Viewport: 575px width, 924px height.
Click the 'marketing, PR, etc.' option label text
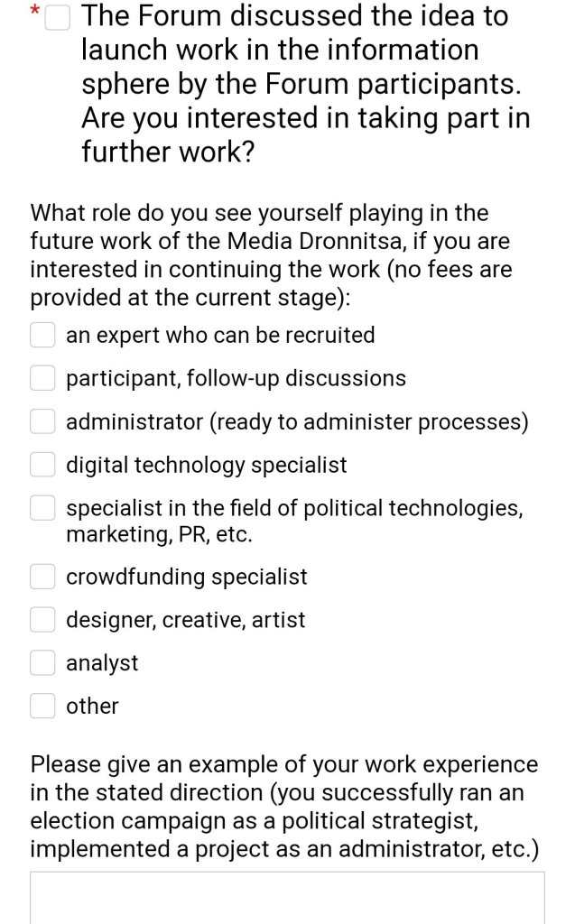point(159,533)
